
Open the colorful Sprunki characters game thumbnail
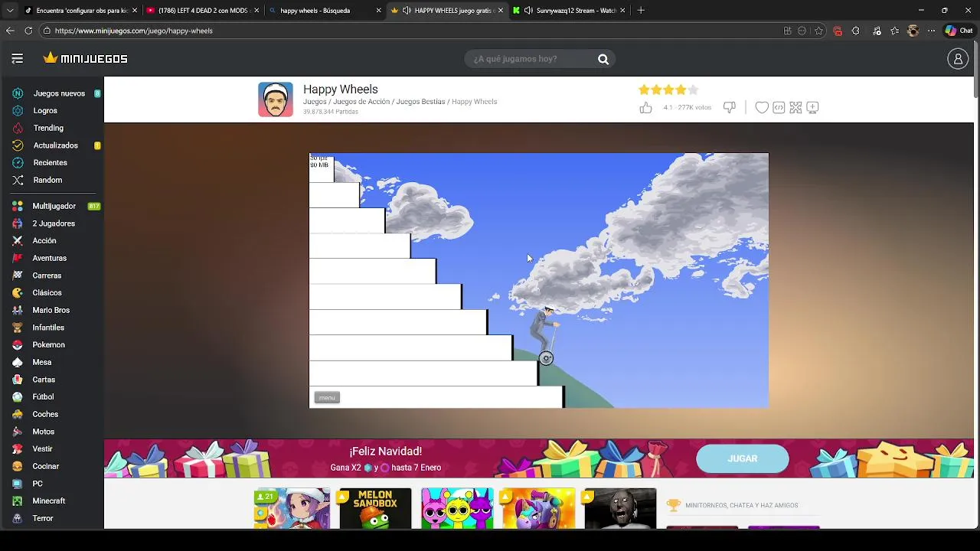(457, 508)
